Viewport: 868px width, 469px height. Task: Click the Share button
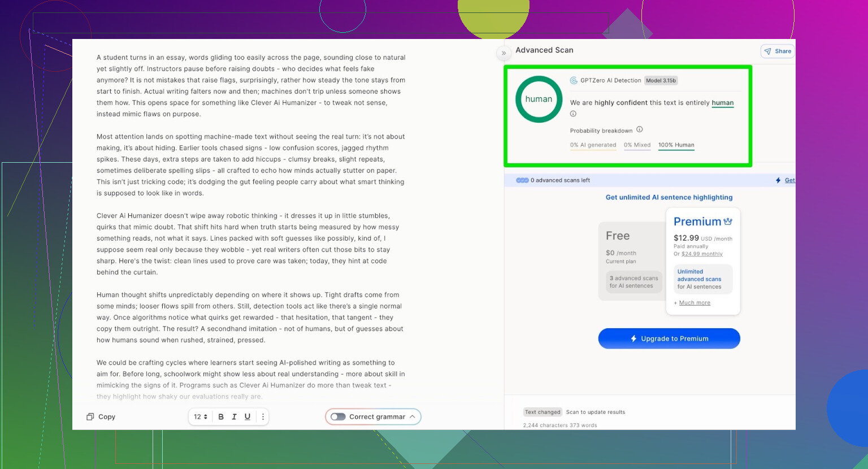[778, 51]
